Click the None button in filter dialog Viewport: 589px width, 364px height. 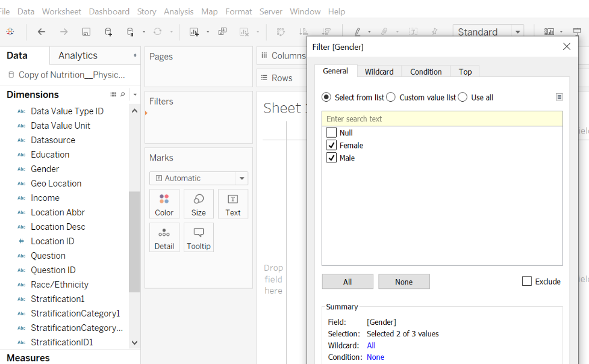(x=404, y=282)
